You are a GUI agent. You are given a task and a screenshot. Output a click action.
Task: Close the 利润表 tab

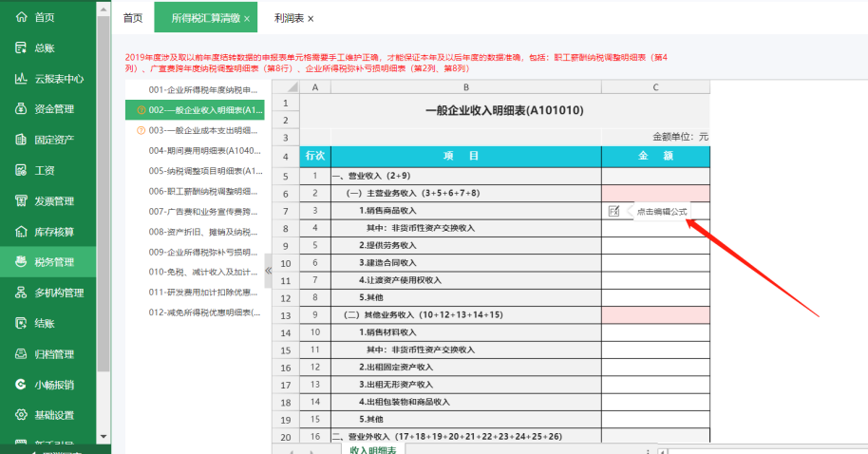point(311,19)
